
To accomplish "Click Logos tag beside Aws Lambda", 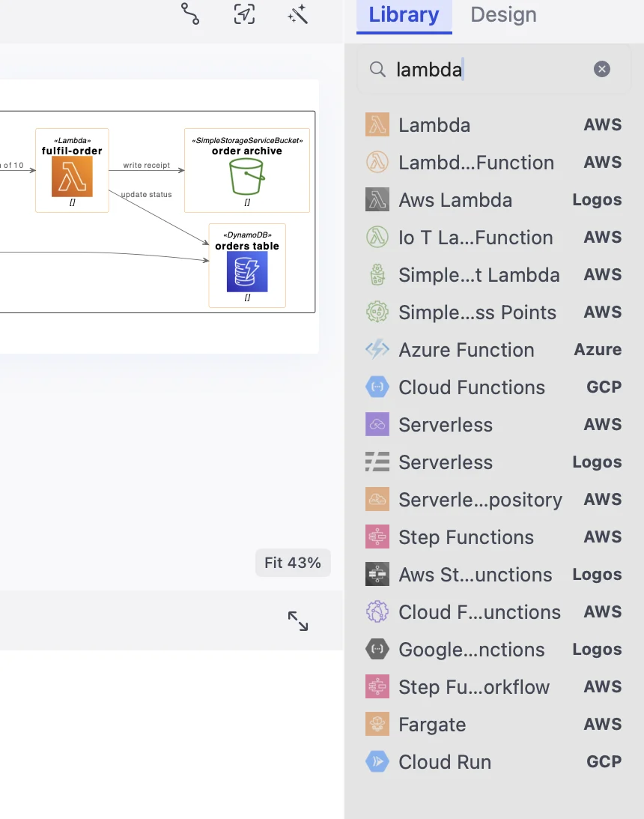I will [x=597, y=200].
